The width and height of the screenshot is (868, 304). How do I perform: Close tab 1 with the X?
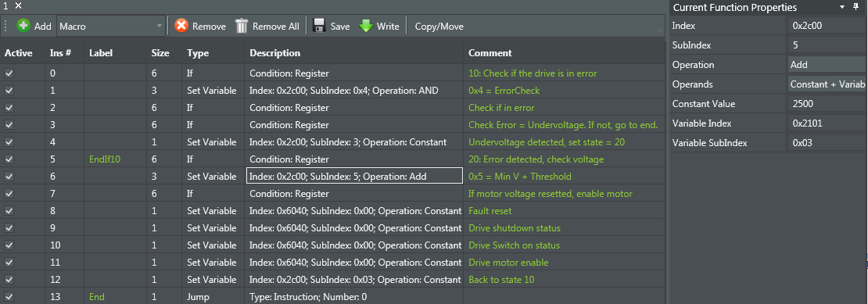(18, 5)
